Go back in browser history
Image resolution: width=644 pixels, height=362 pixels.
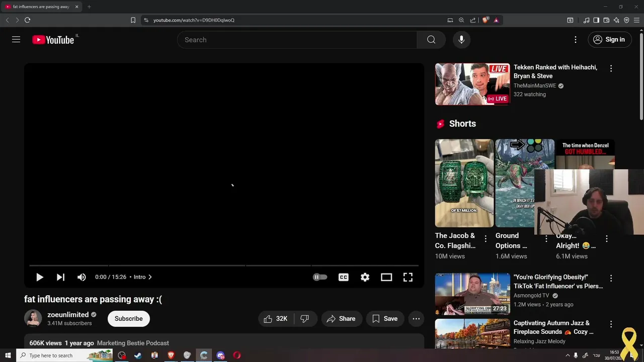click(7, 20)
